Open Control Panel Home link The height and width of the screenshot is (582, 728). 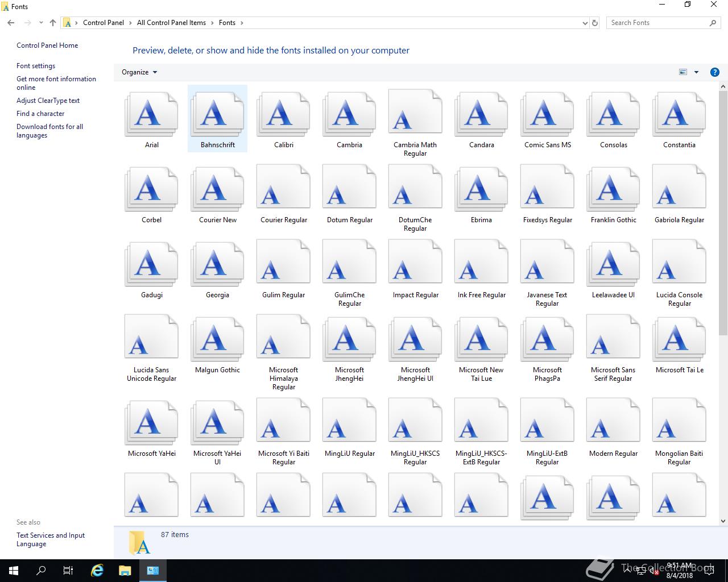click(x=47, y=45)
